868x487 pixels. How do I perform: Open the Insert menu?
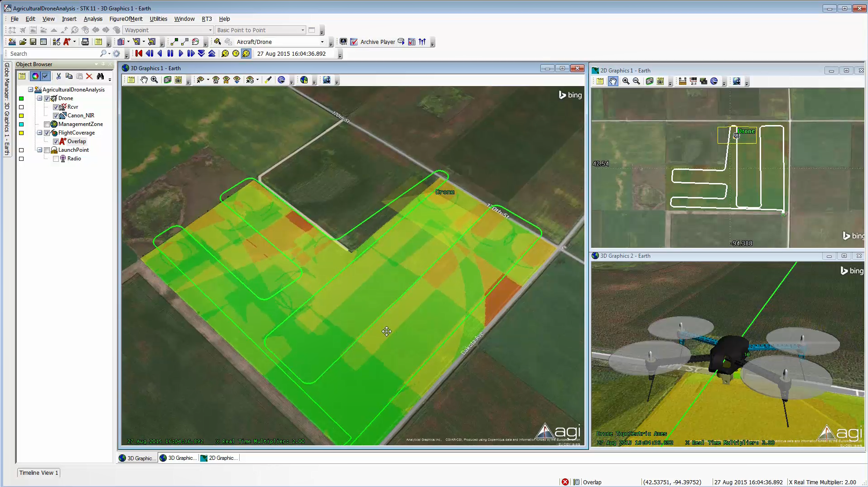click(x=69, y=19)
